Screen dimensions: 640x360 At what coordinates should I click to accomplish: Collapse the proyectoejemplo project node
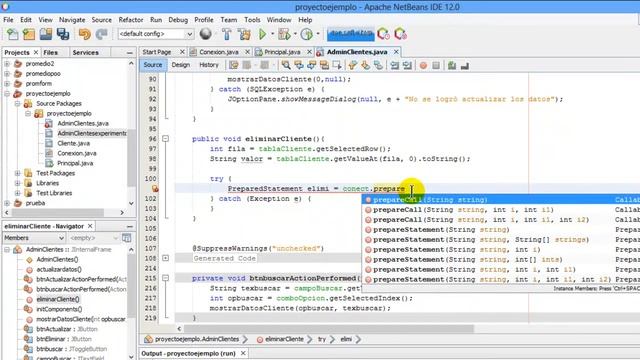(7, 94)
